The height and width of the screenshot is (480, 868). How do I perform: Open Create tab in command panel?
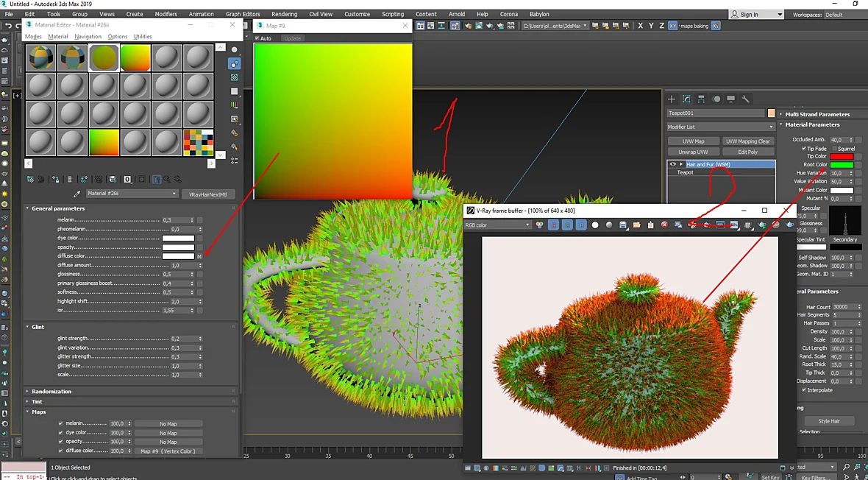[x=671, y=99]
